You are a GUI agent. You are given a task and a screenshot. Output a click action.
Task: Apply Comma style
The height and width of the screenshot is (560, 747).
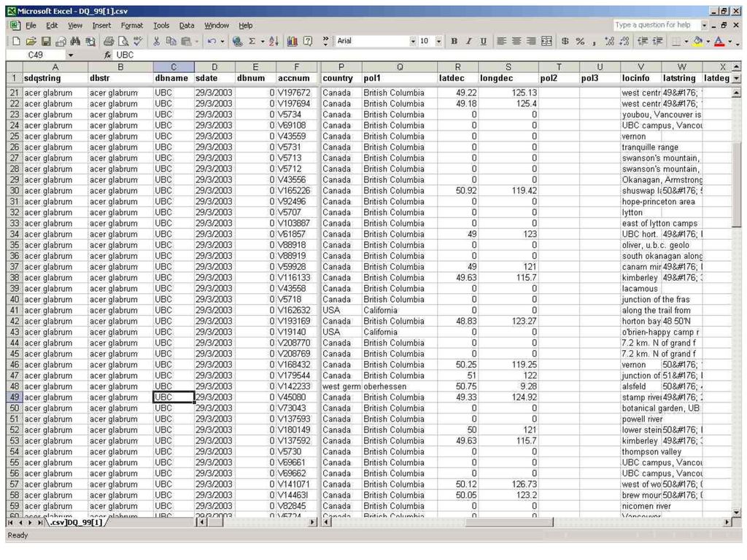coord(594,42)
